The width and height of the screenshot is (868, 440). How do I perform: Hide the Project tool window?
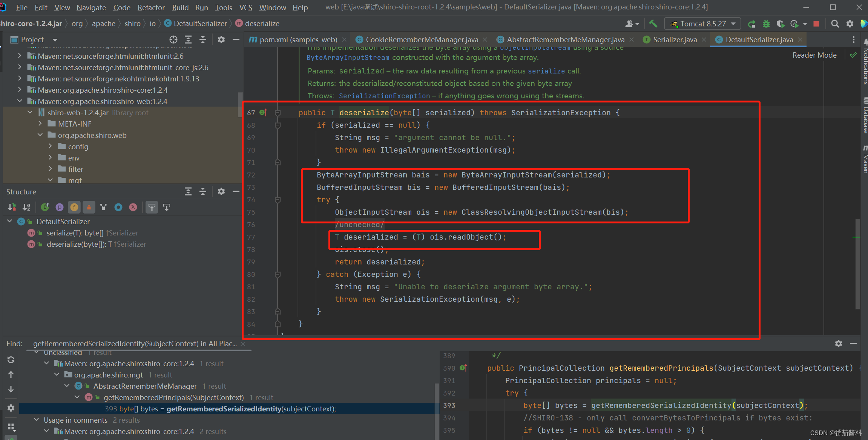pos(236,40)
